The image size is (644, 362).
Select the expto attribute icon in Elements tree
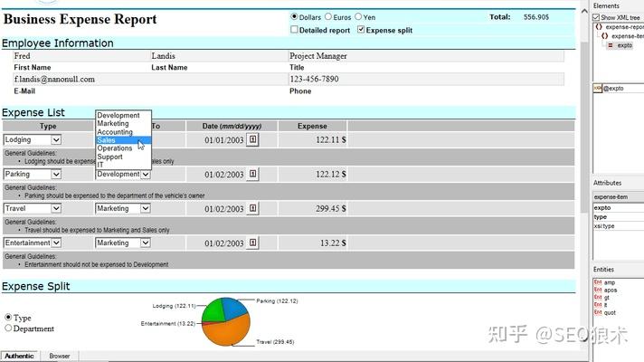[x=611, y=45]
